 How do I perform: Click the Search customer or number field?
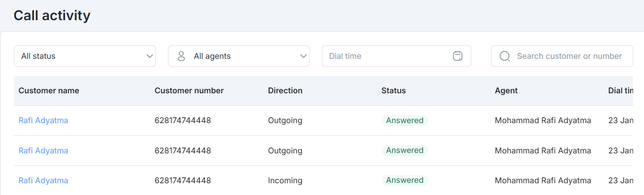coord(569,56)
